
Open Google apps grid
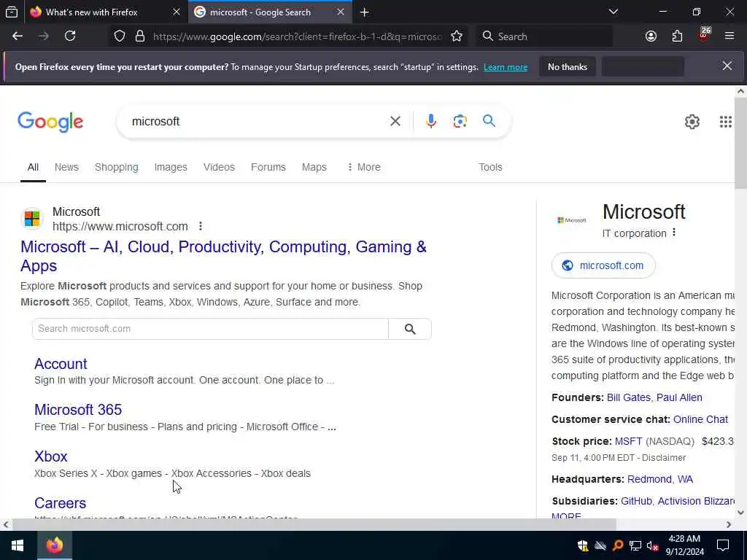pyautogui.click(x=725, y=122)
